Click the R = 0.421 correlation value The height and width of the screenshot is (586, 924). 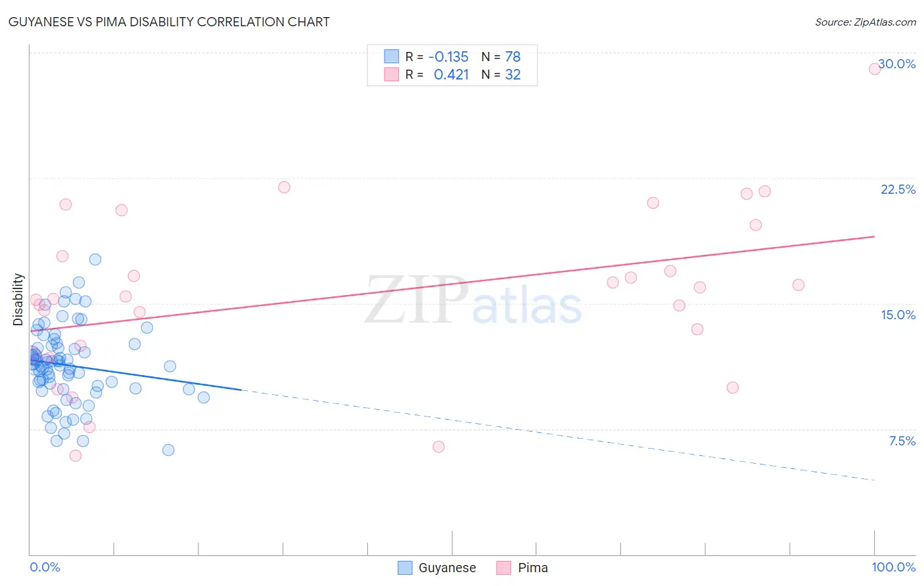436,74
